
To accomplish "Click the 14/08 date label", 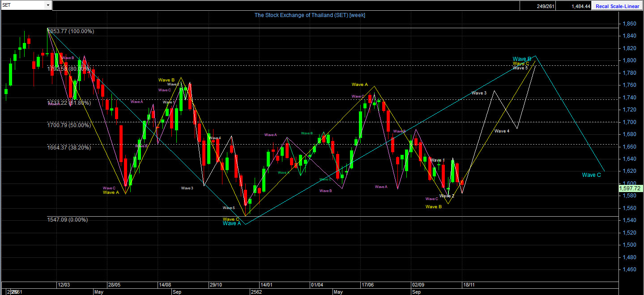I will click(x=165, y=285).
